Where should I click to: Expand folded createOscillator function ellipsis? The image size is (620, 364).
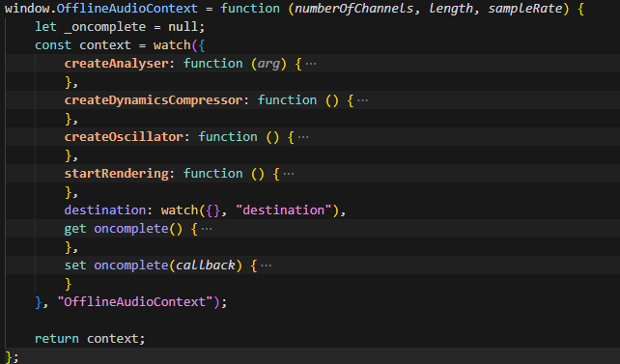click(303, 137)
